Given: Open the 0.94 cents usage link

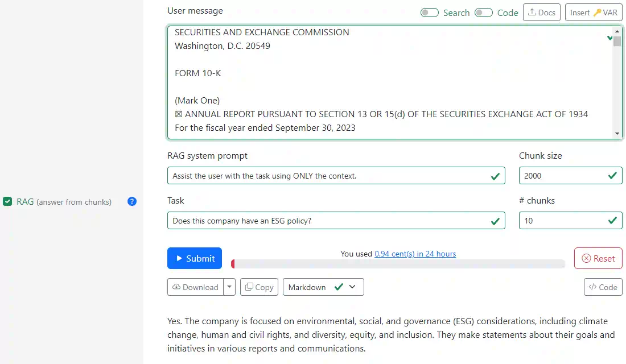Looking at the screenshot, I should click(415, 254).
